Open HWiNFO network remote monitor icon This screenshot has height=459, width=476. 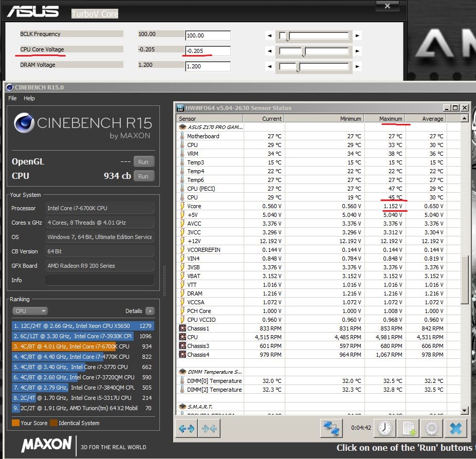[x=331, y=428]
